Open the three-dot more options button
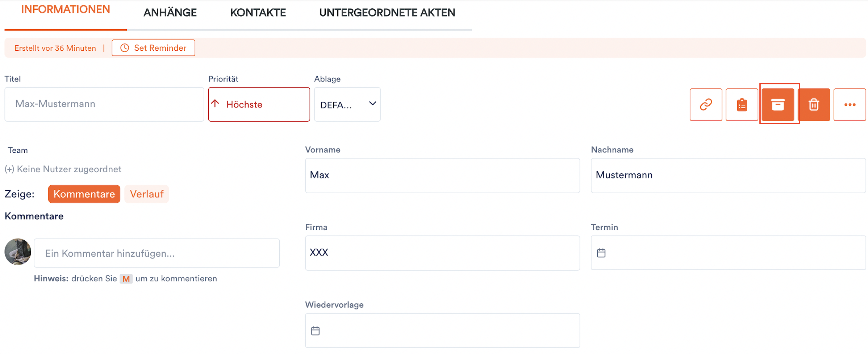This screenshot has height=354, width=868. click(850, 105)
